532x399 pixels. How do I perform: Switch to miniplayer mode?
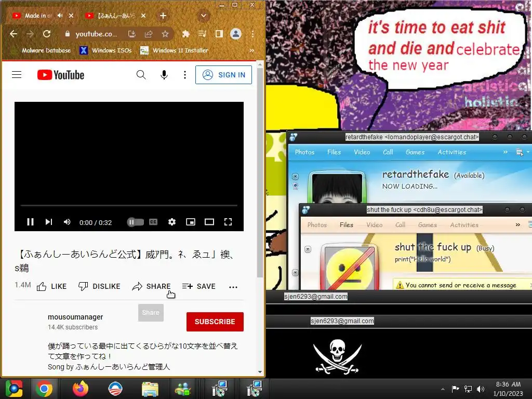tap(191, 222)
